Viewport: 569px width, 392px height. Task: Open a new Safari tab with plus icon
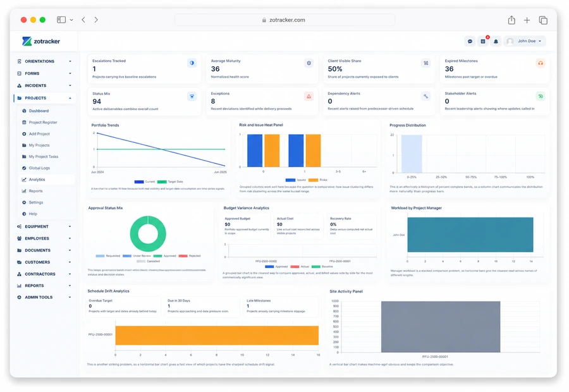point(527,20)
